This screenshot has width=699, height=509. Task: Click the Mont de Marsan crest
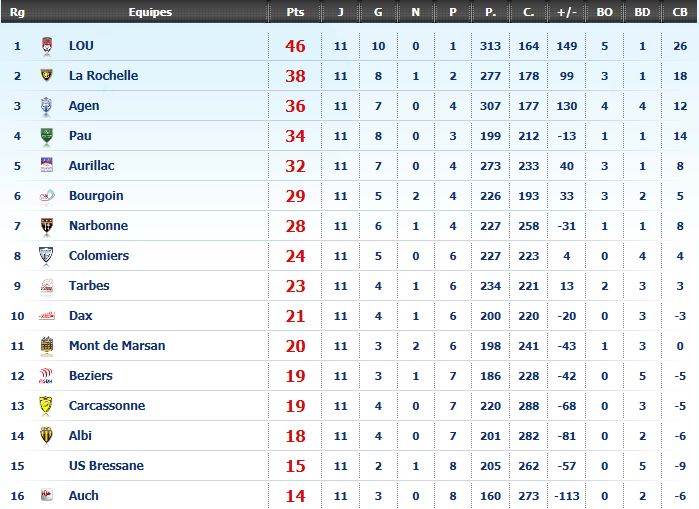47,346
